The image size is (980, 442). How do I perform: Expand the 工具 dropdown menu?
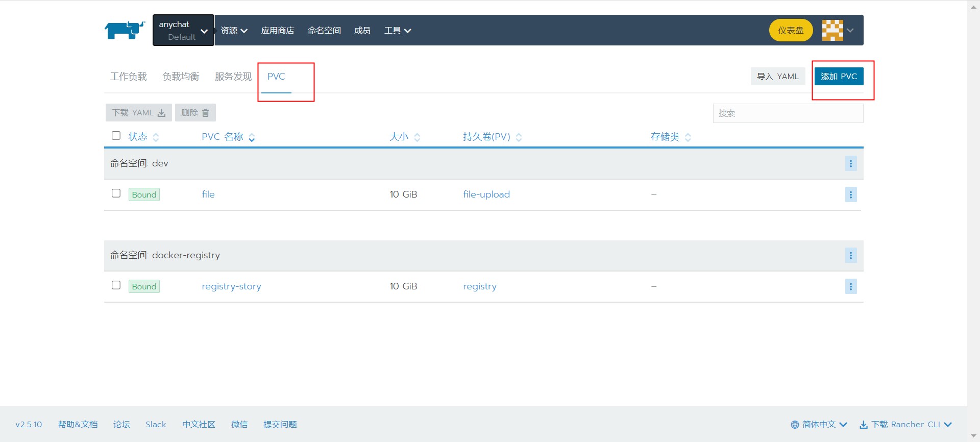point(398,31)
